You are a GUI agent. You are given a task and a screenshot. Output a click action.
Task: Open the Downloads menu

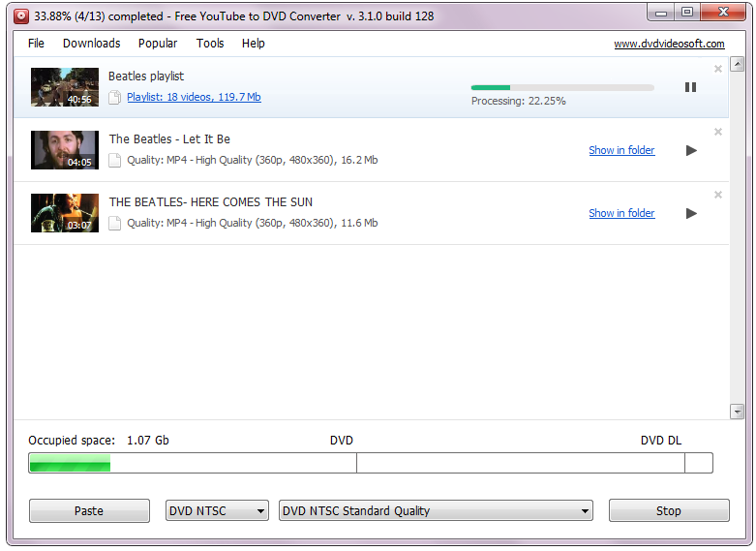92,44
